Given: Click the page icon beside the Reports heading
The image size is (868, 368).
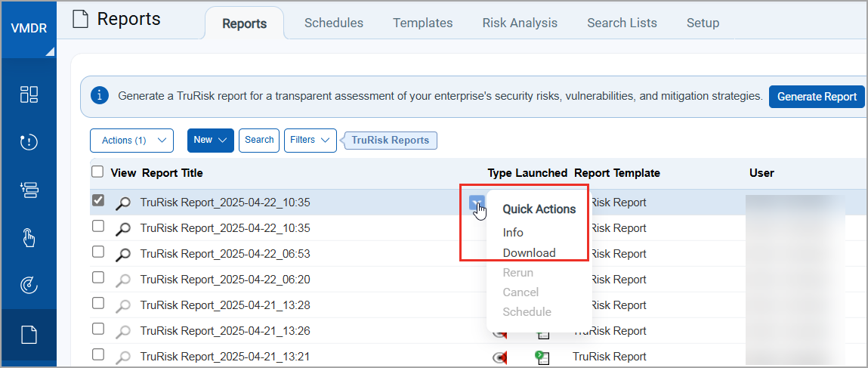Looking at the screenshot, I should click(81, 20).
